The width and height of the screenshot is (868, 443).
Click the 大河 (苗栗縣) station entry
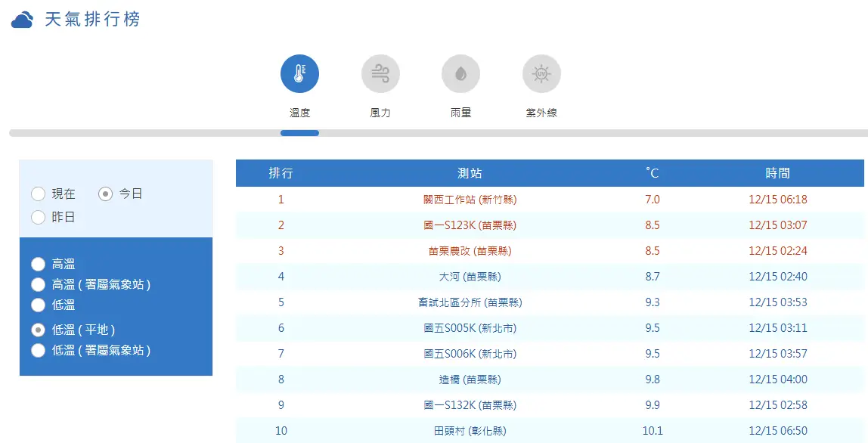tap(470, 277)
